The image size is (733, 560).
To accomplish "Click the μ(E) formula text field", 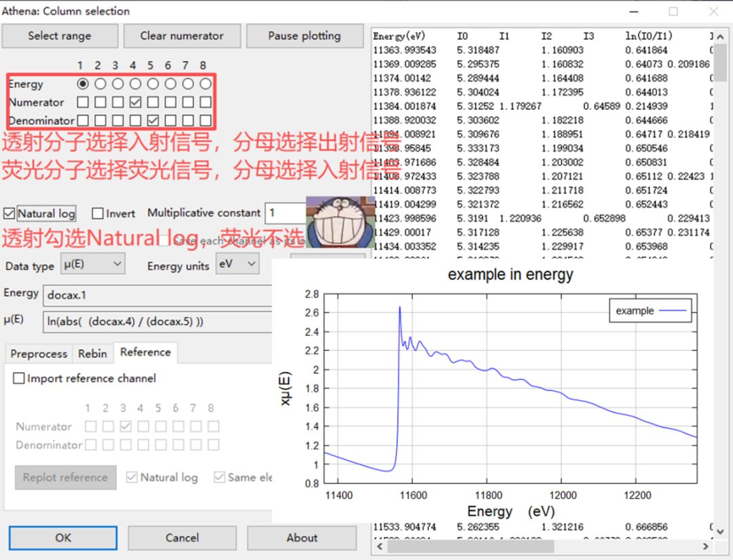I will tap(157, 322).
